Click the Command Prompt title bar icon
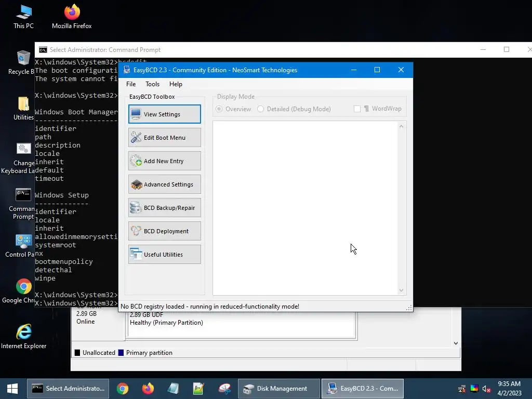This screenshot has width=532, height=399. [43, 50]
